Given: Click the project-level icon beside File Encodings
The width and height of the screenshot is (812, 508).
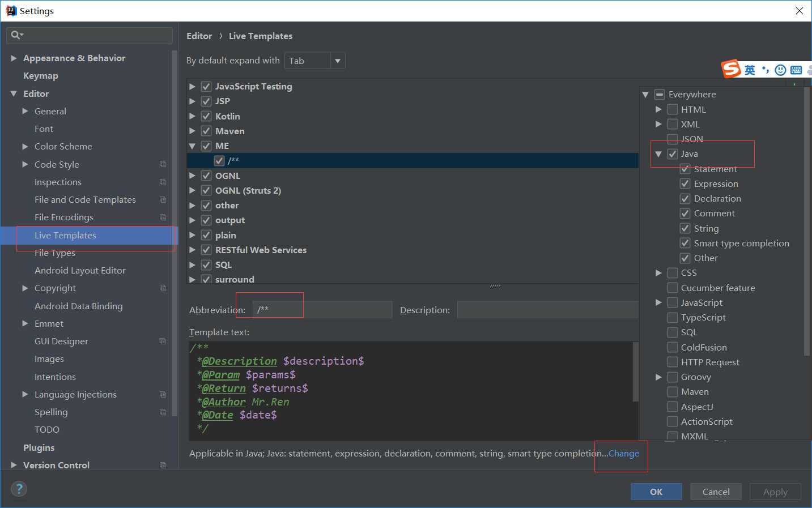Looking at the screenshot, I should pyautogui.click(x=163, y=217).
